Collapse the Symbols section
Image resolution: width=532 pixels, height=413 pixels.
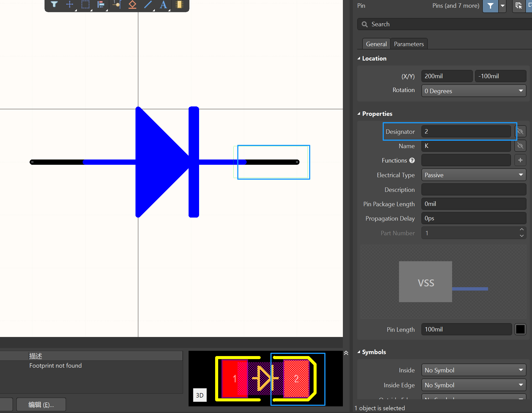pyautogui.click(x=359, y=352)
